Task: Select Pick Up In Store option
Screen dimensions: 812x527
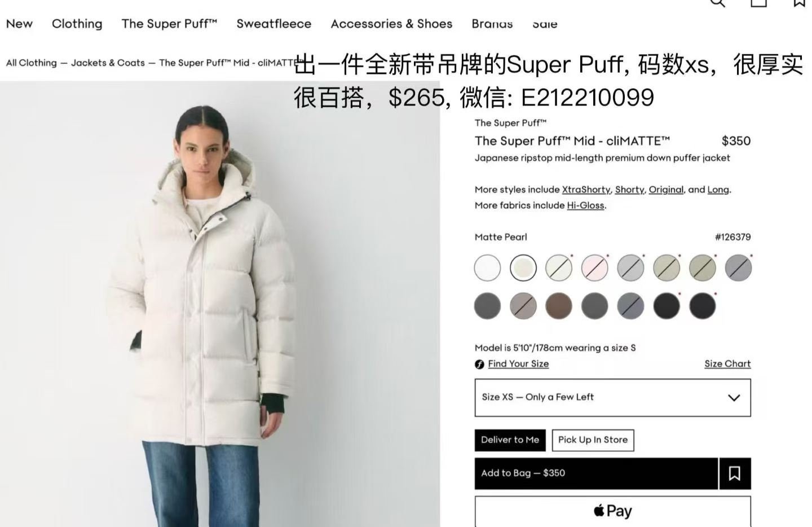Action: (x=593, y=440)
